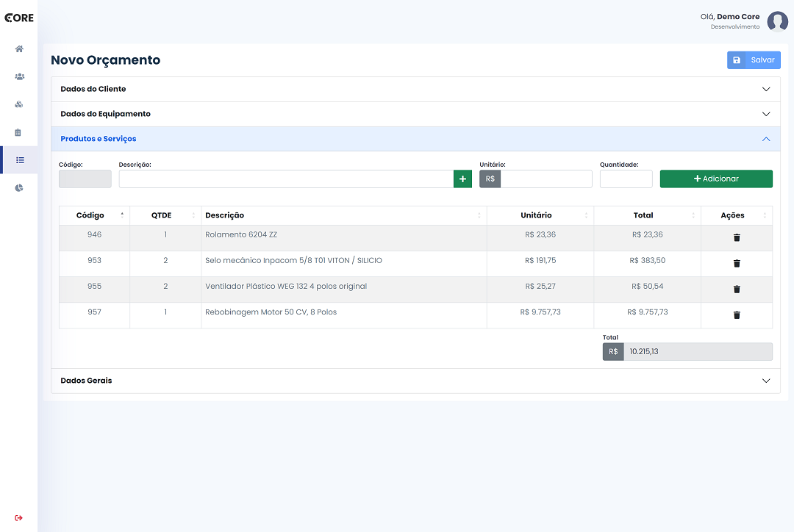This screenshot has height=532, width=794.
Task: Focus the Quantidade input field
Action: [626, 179]
